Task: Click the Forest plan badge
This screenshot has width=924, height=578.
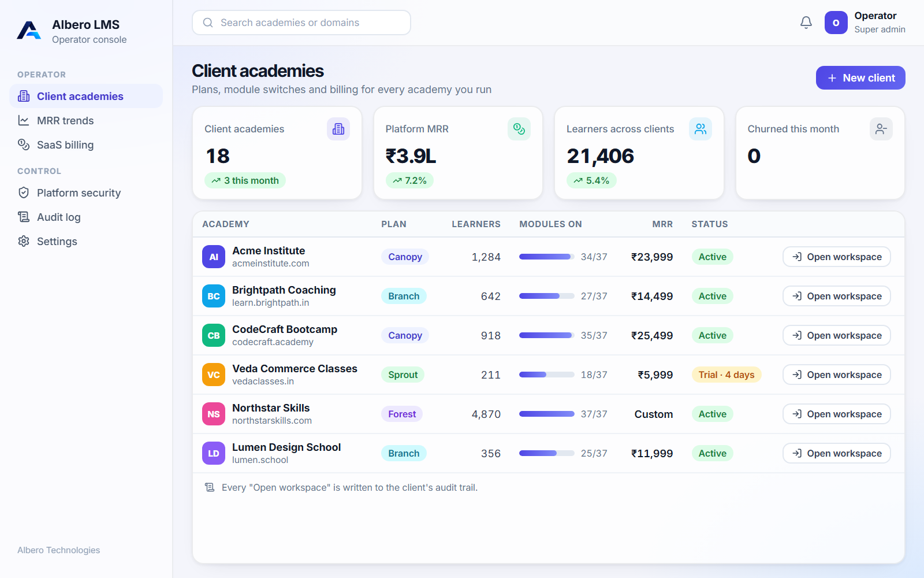Action: coord(402,414)
